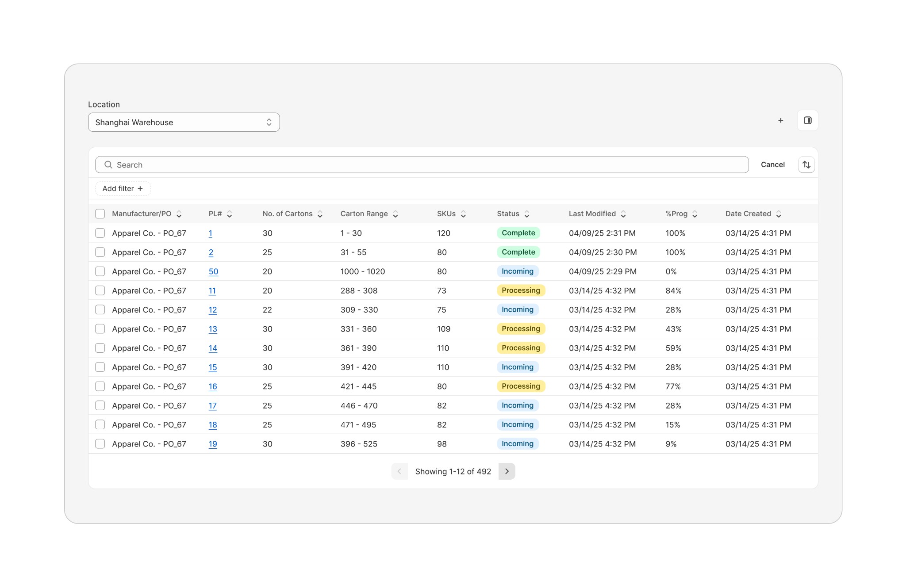
Task: Click the Processing badge for PL# 11
Action: tap(521, 290)
